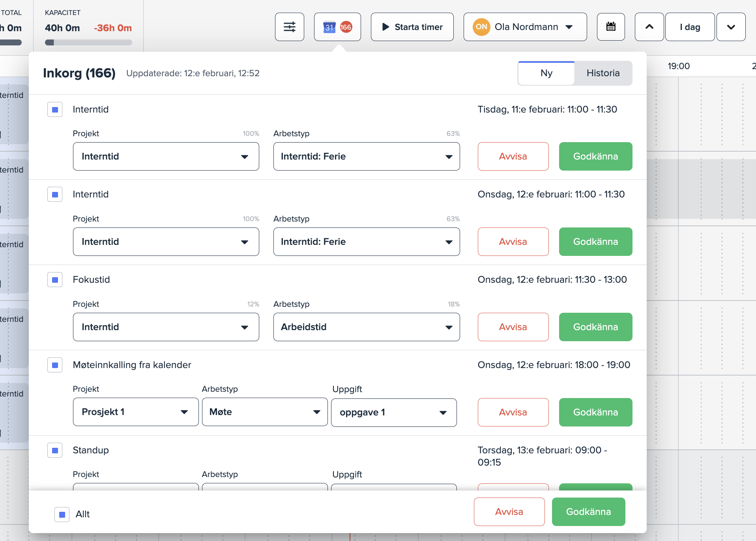756x541 pixels.
Task: Open Projekt dropdown for Fokustid entry
Action: [166, 327]
